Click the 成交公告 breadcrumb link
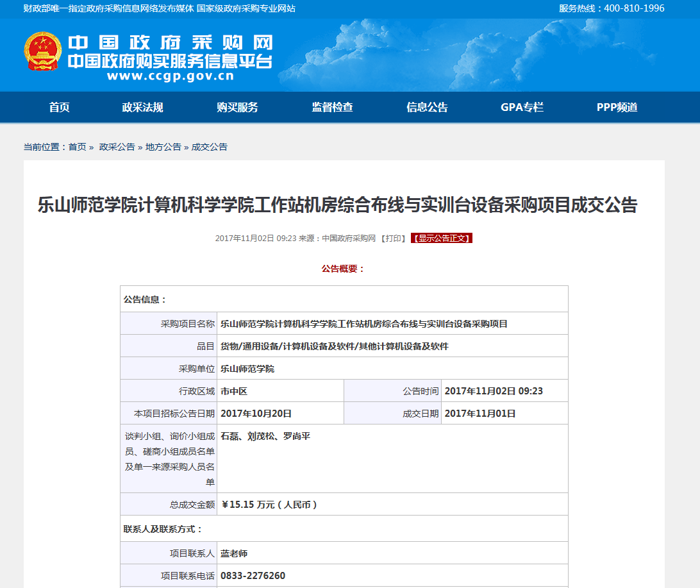 point(209,147)
